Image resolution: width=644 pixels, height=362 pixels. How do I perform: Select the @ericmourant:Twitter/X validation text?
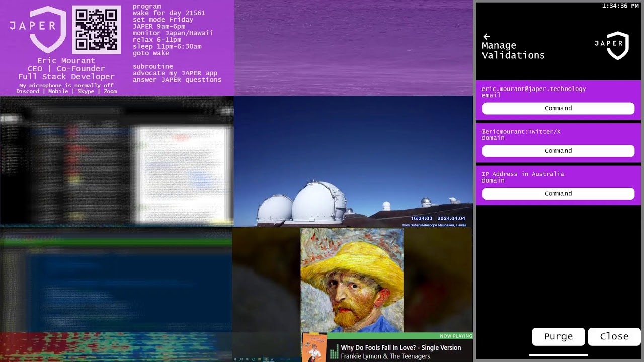coord(521,132)
